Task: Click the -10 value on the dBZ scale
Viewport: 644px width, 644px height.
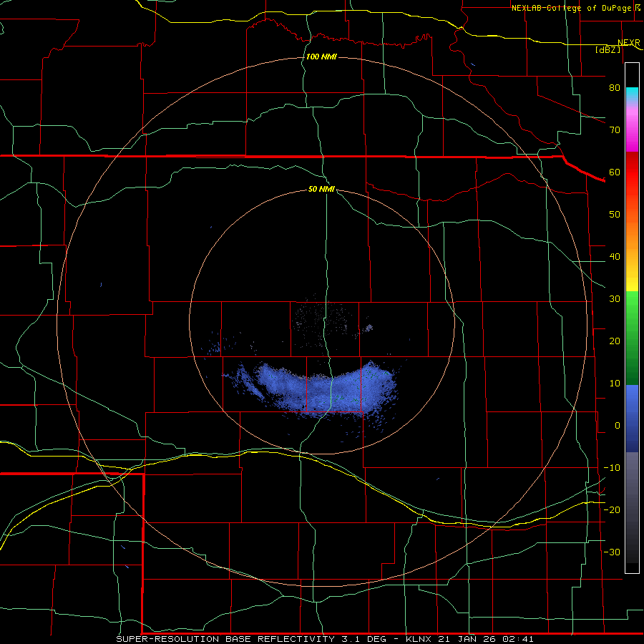Action: [612, 468]
